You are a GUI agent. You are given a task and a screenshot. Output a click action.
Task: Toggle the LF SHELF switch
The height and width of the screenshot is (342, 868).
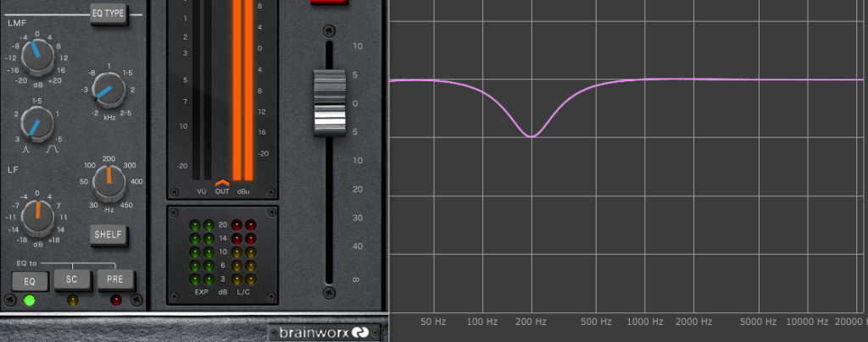click(108, 234)
